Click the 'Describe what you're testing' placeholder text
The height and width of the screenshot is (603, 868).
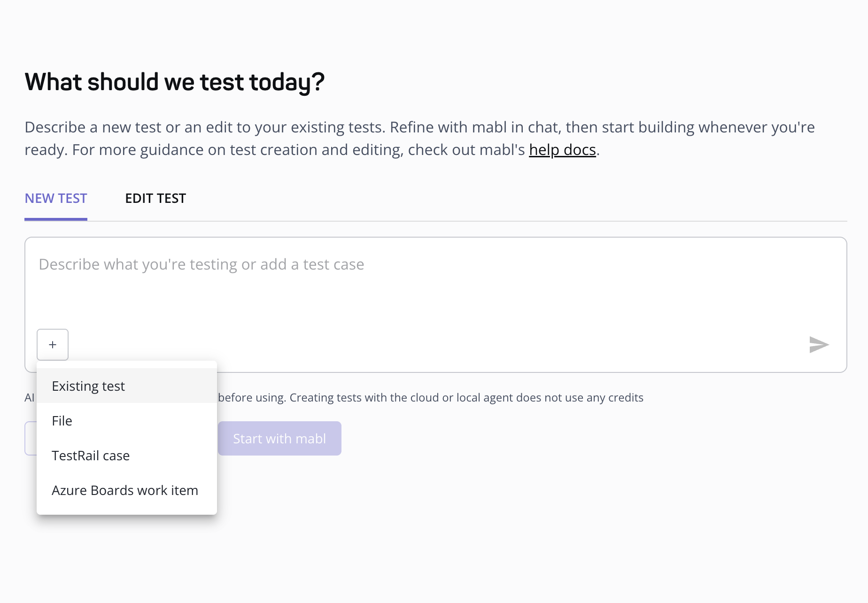pos(201,264)
